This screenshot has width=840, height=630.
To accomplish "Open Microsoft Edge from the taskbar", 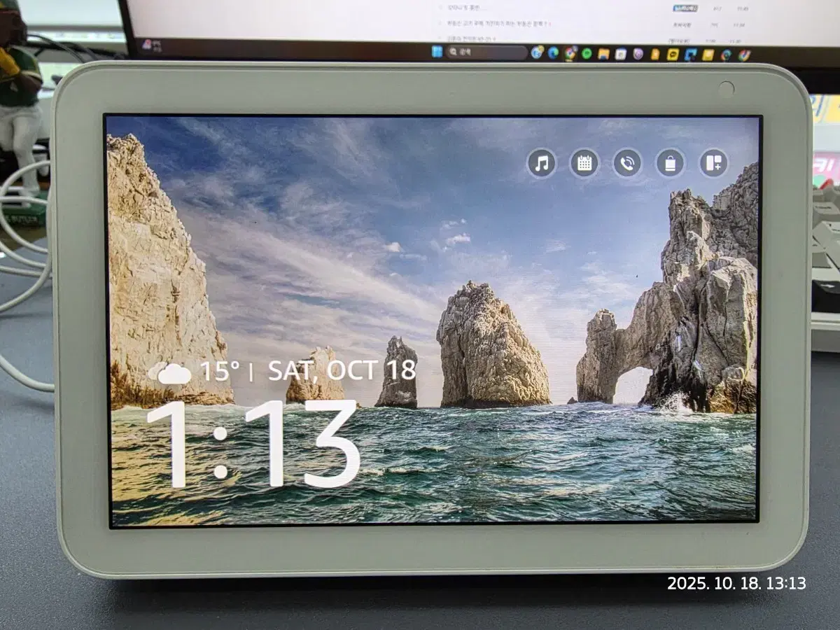I will tap(554, 53).
